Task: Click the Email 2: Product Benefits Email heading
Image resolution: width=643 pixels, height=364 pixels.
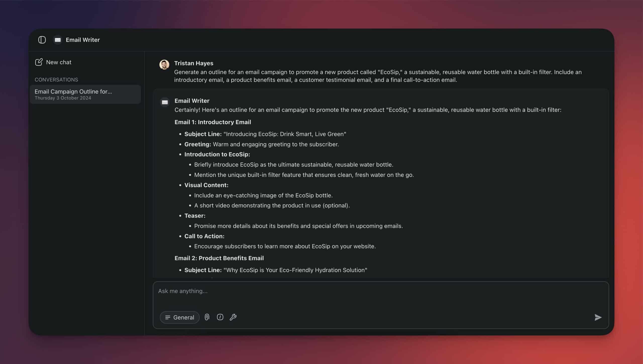Action: [219, 258]
